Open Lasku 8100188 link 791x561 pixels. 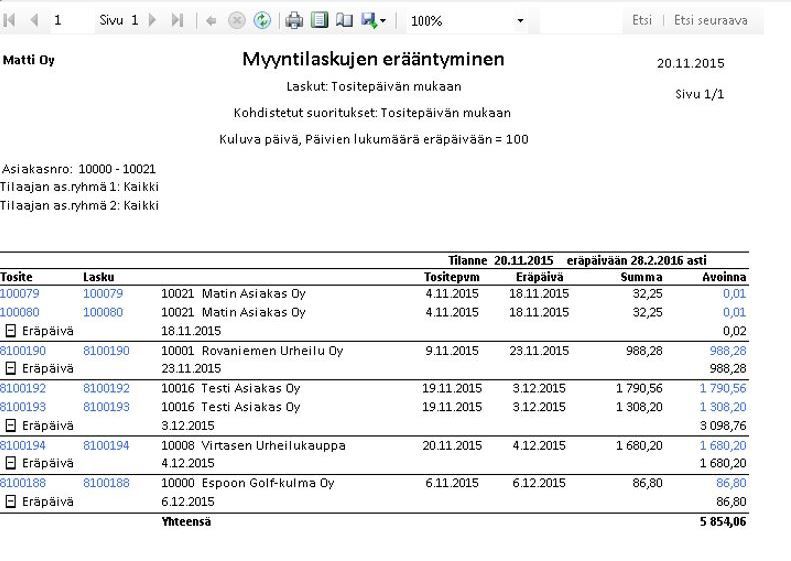[x=106, y=483]
